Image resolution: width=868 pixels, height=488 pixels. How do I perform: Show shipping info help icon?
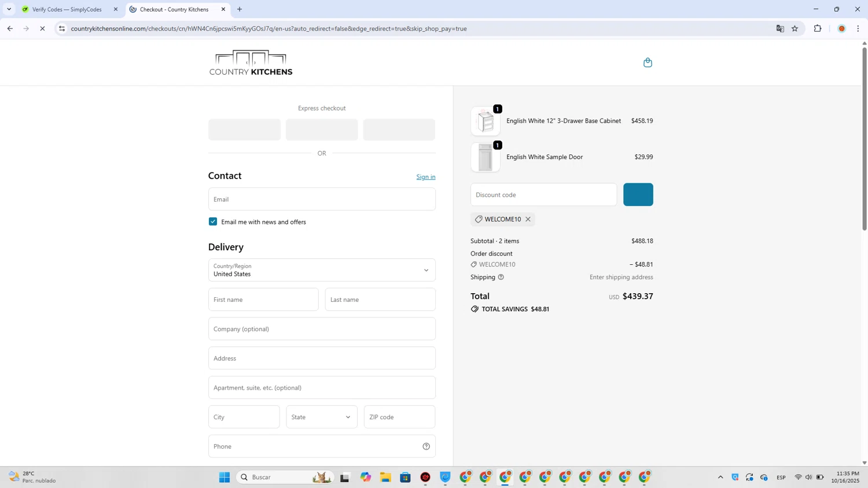tap(501, 277)
